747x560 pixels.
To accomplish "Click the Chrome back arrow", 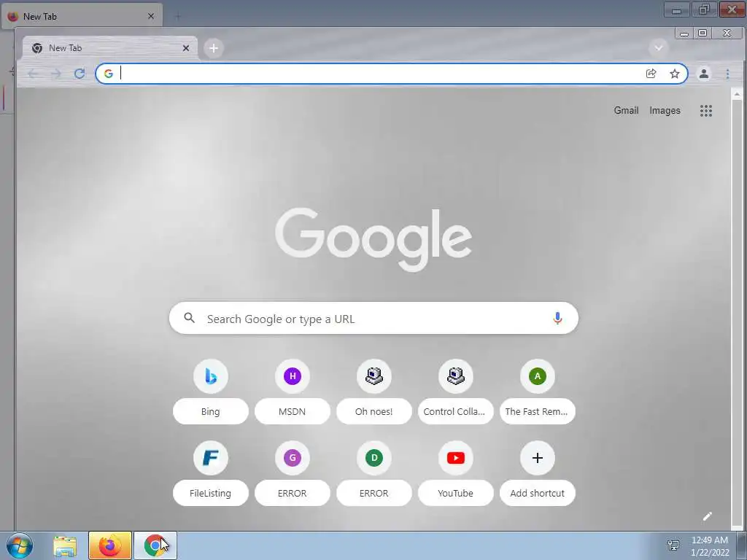I will [x=33, y=74].
